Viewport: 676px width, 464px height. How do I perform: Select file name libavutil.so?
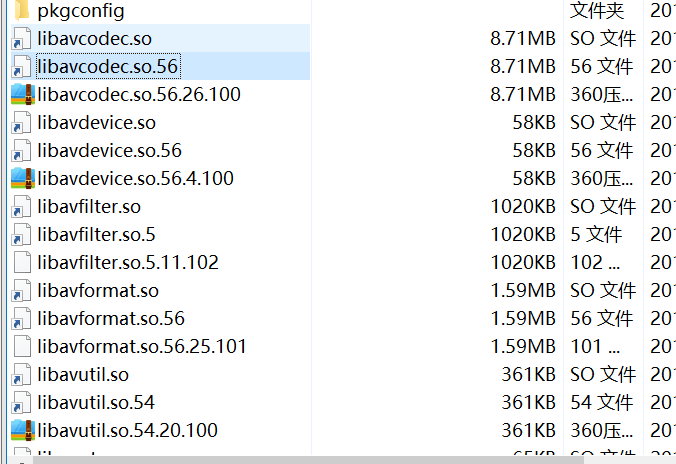[x=83, y=375]
